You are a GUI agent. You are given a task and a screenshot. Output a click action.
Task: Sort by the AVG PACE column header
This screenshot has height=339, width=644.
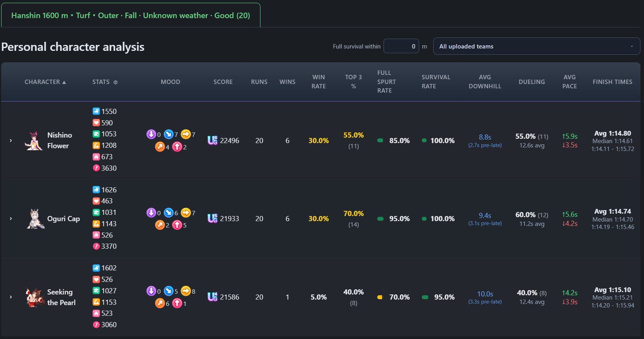pyautogui.click(x=569, y=82)
